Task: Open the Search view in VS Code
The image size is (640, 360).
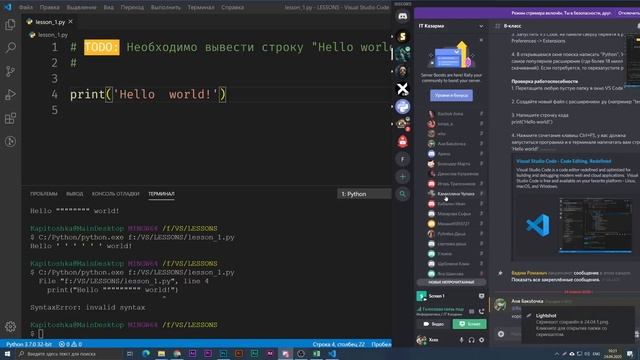Action: (x=10, y=48)
